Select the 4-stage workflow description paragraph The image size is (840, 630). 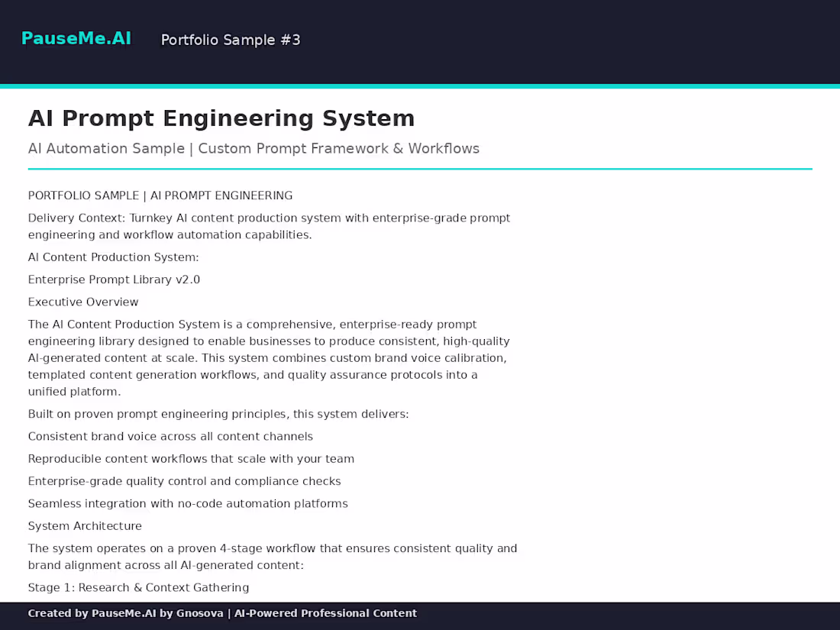[273, 556]
